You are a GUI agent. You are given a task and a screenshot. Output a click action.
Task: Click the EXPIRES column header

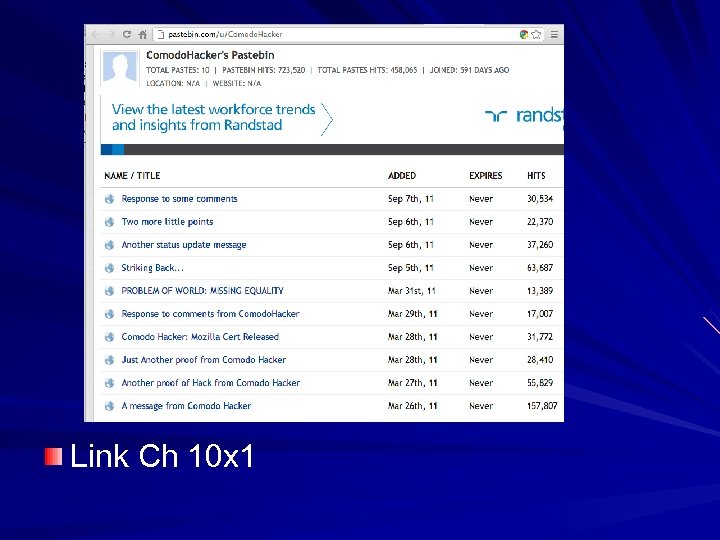(x=486, y=175)
